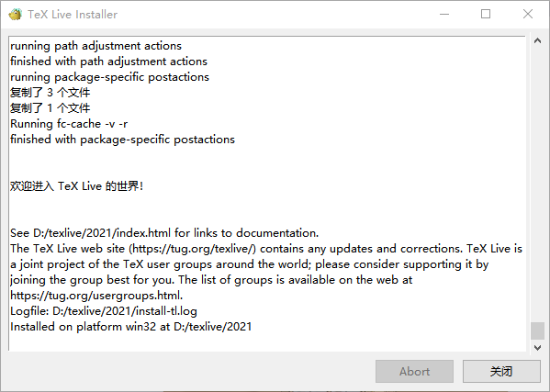Click the "running path adjustment actions" line
Screen dimensions: 550x392
96,46
